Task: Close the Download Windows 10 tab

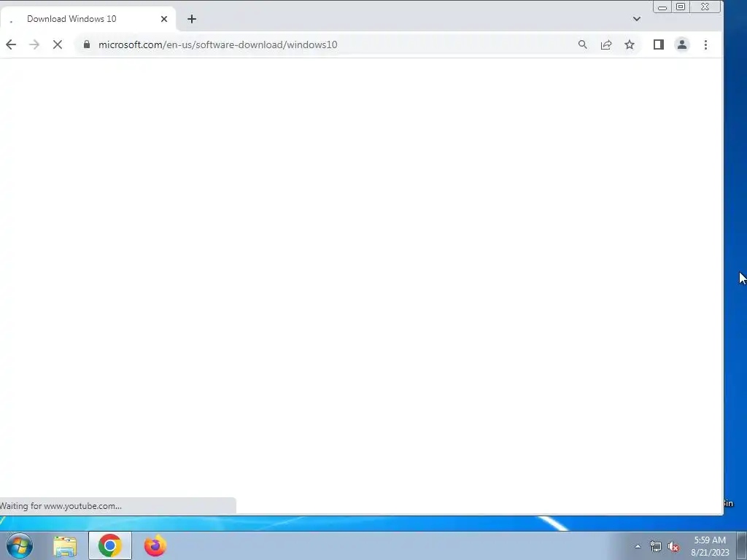Action: [x=164, y=19]
